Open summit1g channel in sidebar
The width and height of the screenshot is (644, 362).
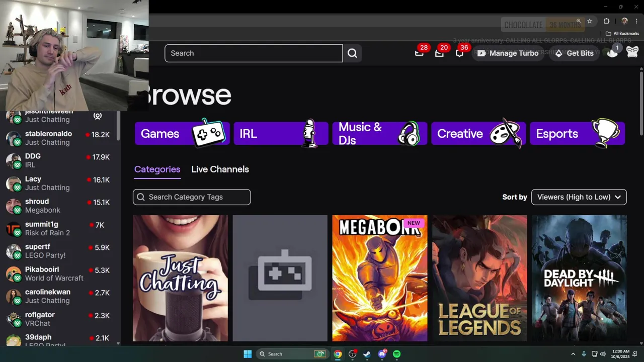59,228
